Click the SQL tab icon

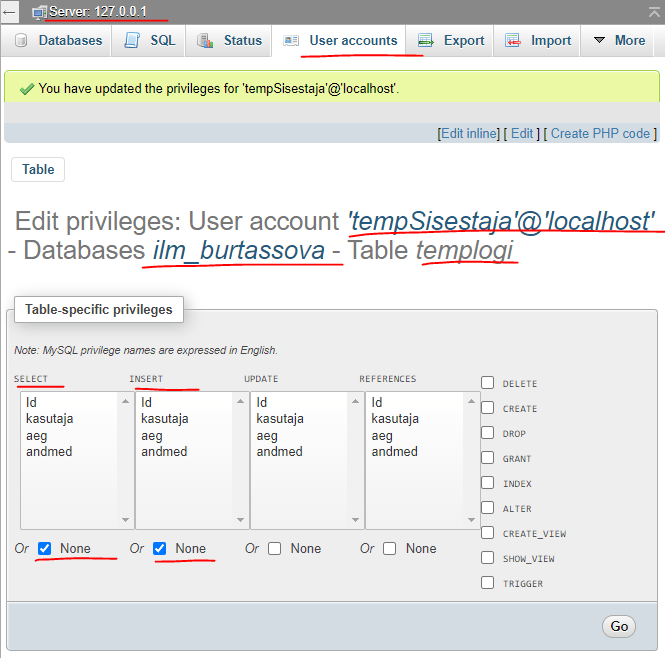[132, 41]
